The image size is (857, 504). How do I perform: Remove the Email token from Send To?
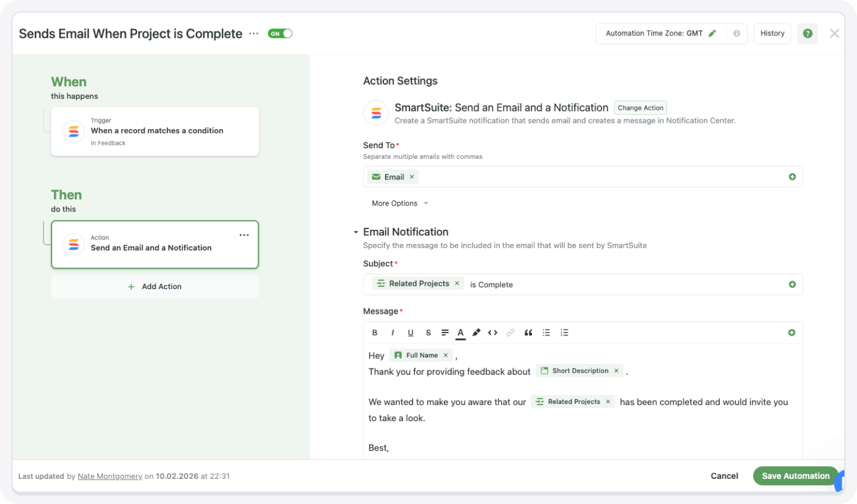412,177
